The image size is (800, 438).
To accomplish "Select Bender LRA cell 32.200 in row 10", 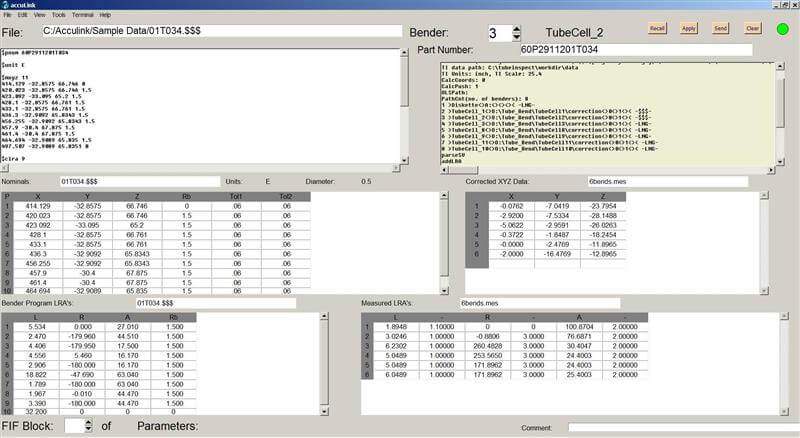I will [x=37, y=411].
